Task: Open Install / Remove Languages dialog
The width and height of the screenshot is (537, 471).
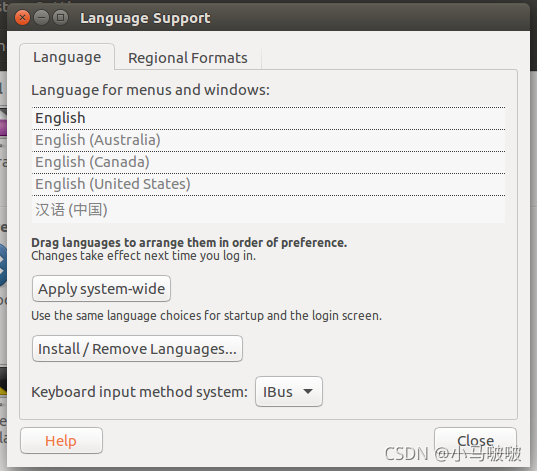Action: click(x=137, y=349)
